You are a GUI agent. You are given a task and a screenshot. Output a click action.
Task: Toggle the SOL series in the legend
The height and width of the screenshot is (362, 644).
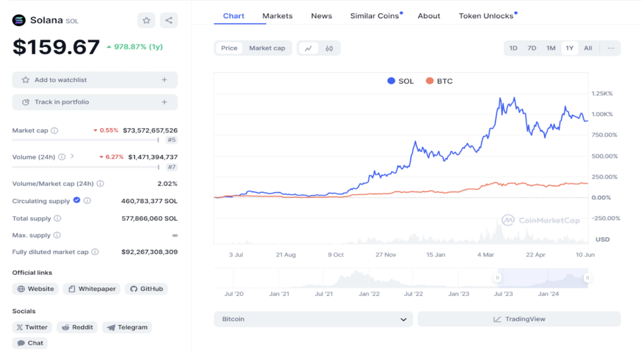401,81
